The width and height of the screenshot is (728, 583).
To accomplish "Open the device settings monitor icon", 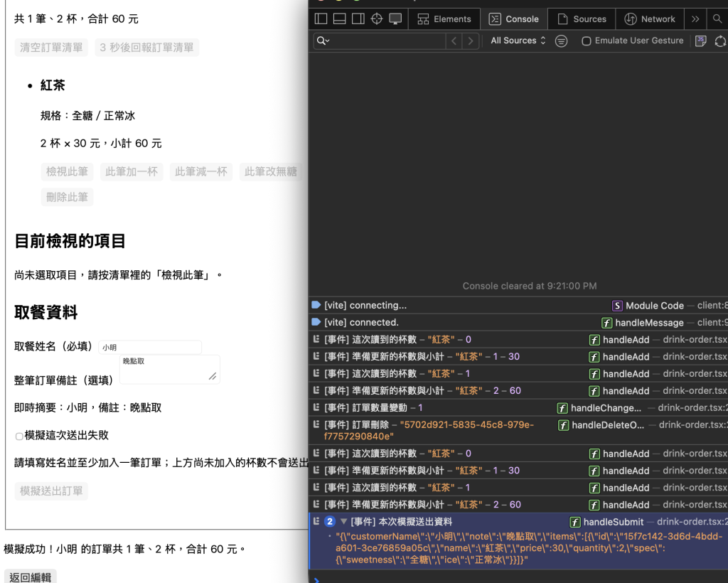I will point(395,19).
